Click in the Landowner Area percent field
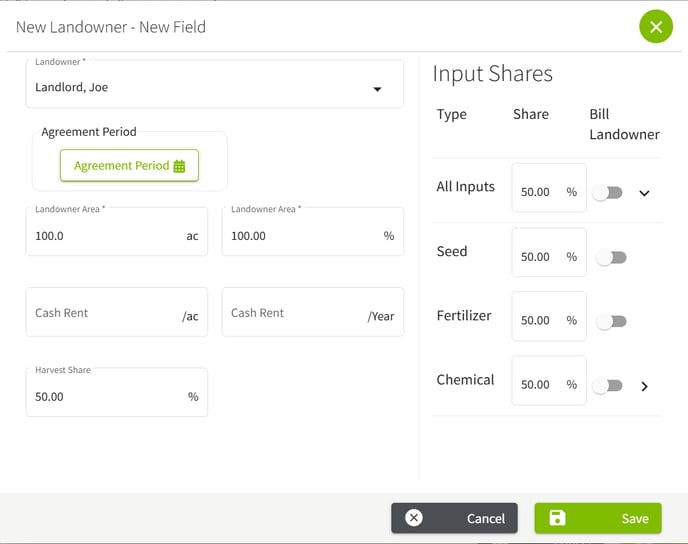Screen dimensions: 688x544 [300, 236]
